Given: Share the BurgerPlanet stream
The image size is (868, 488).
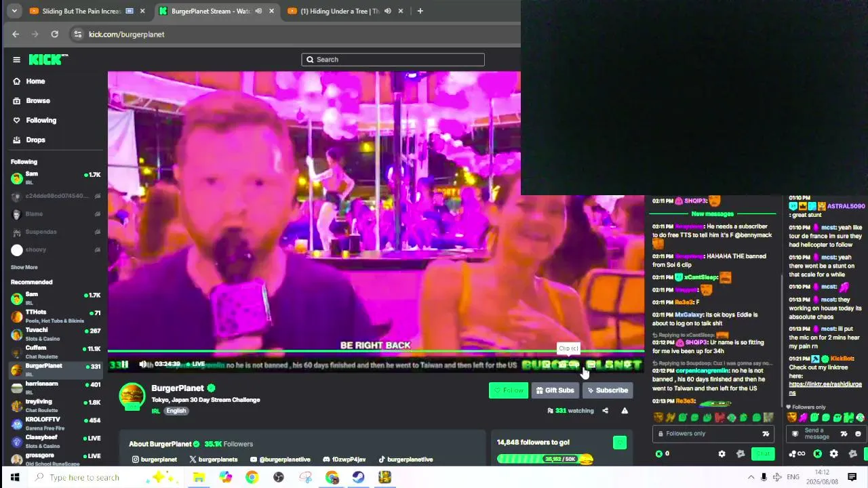Looking at the screenshot, I should (605, 411).
